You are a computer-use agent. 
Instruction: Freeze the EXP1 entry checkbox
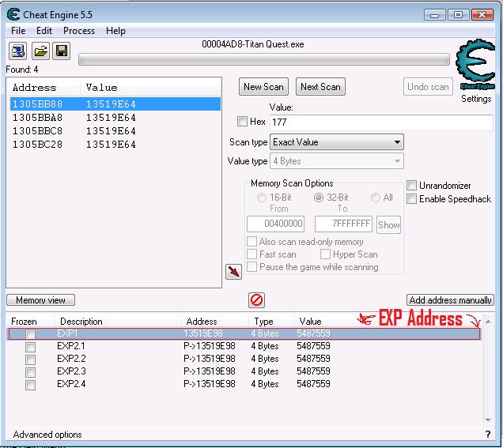coord(31,334)
